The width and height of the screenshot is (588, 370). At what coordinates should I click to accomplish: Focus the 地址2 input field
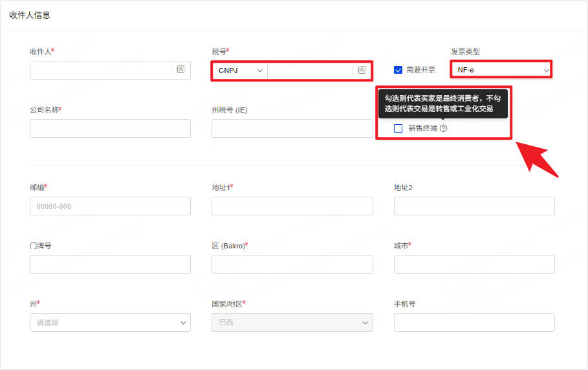pyautogui.click(x=474, y=206)
